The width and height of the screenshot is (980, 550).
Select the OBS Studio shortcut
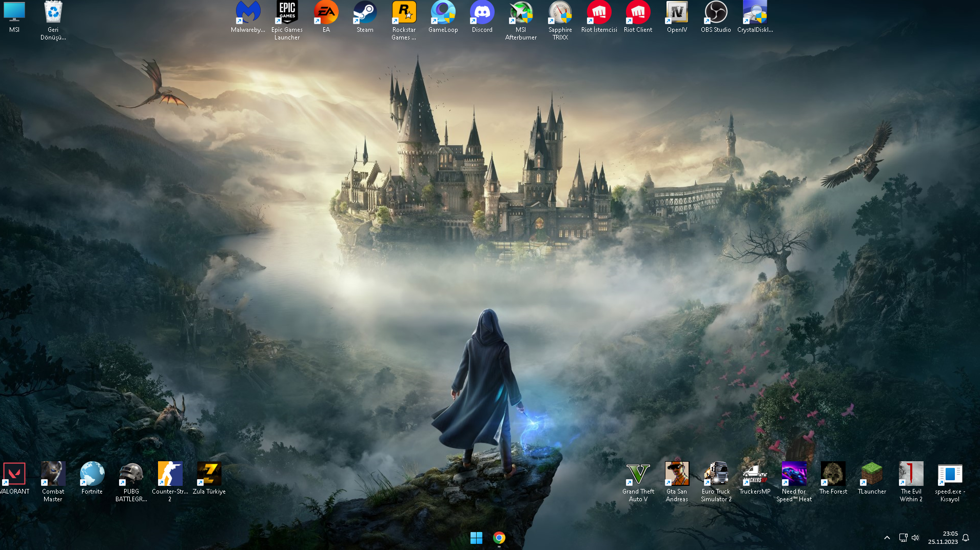[716, 17]
